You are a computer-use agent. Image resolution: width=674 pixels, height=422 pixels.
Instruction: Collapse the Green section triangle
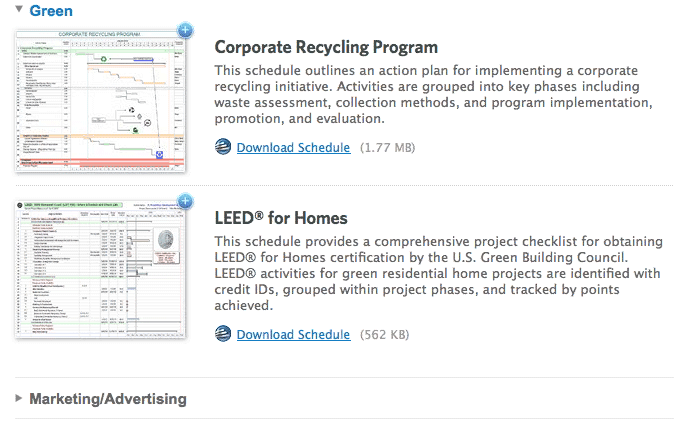click(19, 11)
